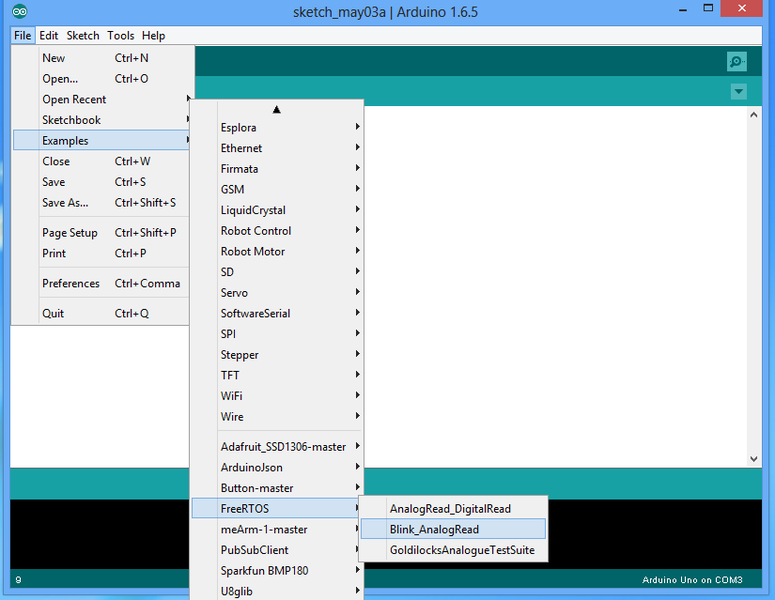Open the Serial Monitor magnifier icon
Image resolution: width=775 pixels, height=600 pixels.
(736, 62)
